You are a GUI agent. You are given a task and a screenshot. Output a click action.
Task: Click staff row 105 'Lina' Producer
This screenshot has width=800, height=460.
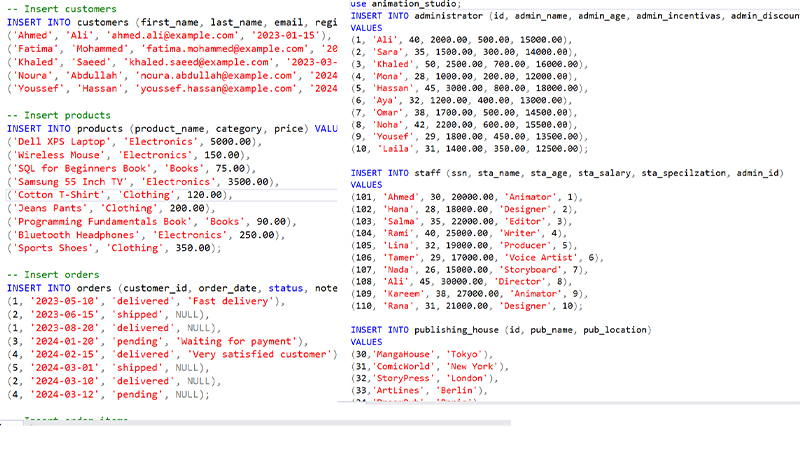(x=464, y=245)
